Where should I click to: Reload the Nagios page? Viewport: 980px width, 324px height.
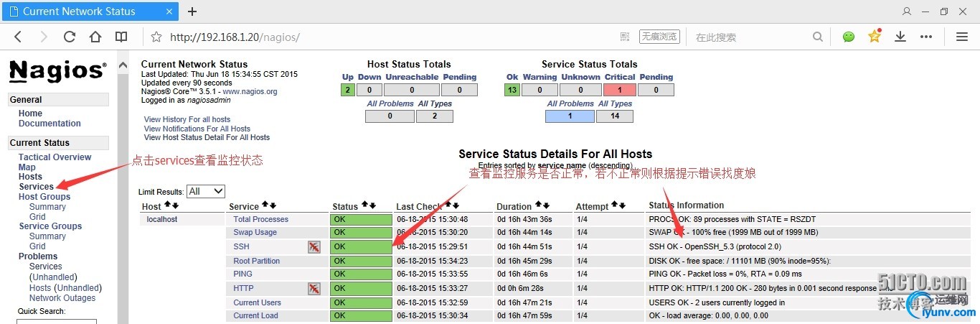pos(70,37)
